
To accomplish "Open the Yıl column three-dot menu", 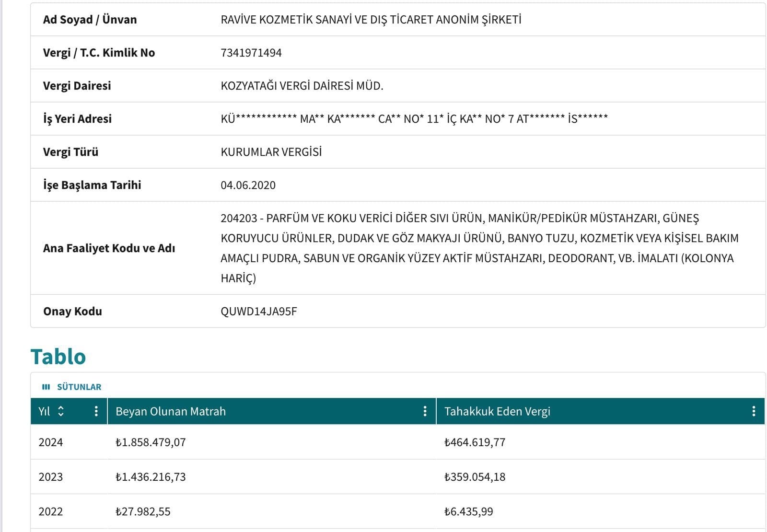I will (96, 411).
